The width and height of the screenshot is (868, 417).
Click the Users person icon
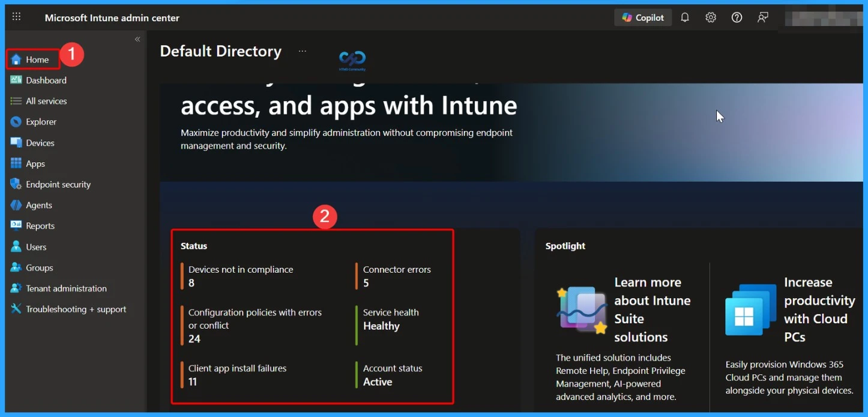[16, 247]
